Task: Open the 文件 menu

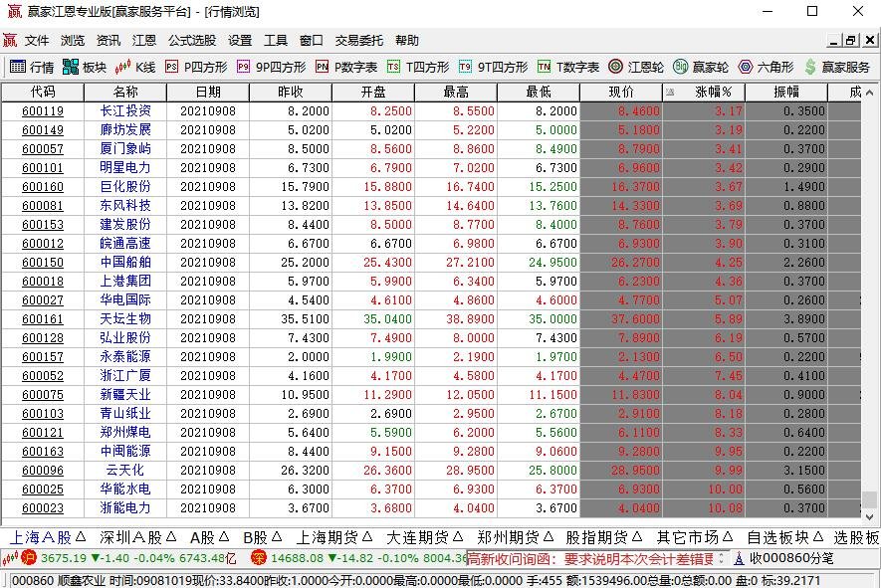Action: tap(37, 41)
